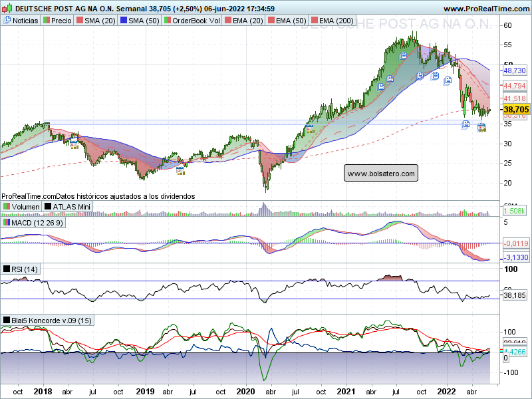Click the MACD histogram value -0,0119
Viewport: 532px width, 399px height.
click(x=516, y=243)
